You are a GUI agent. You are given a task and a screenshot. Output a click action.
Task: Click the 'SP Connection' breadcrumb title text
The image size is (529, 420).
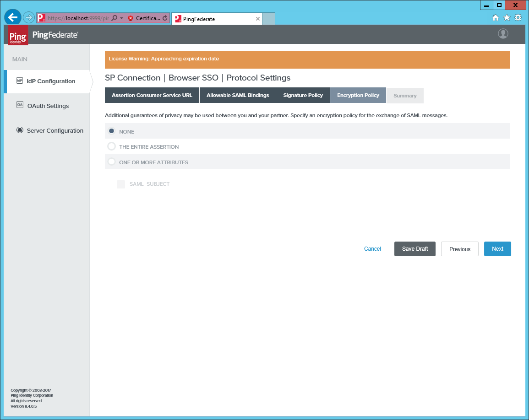pyautogui.click(x=132, y=78)
